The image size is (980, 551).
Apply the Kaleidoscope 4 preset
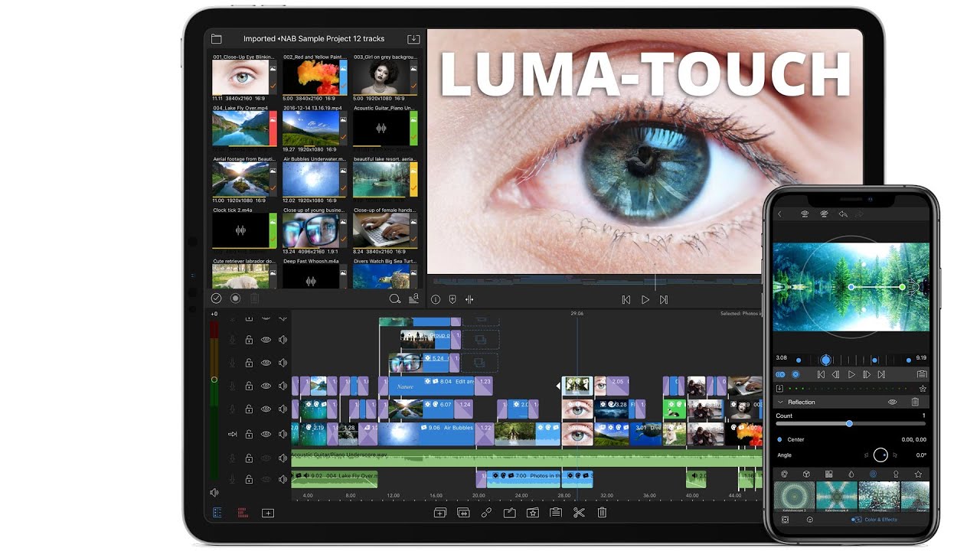click(x=838, y=496)
